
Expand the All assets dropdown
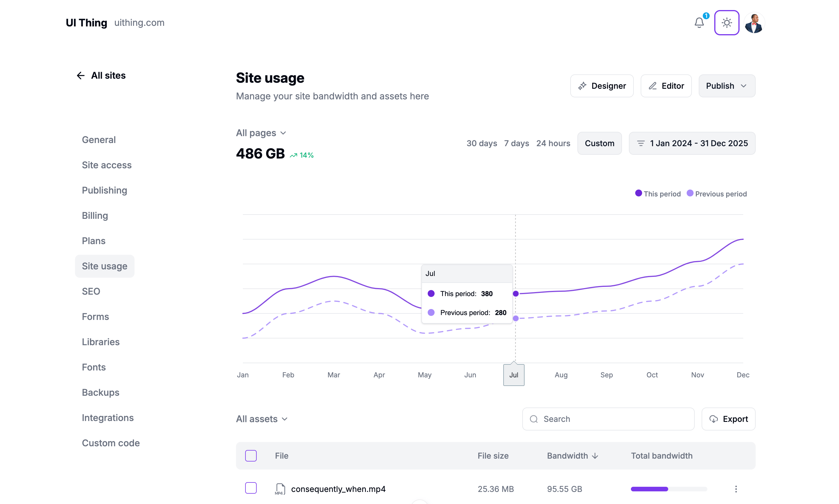pos(262,419)
